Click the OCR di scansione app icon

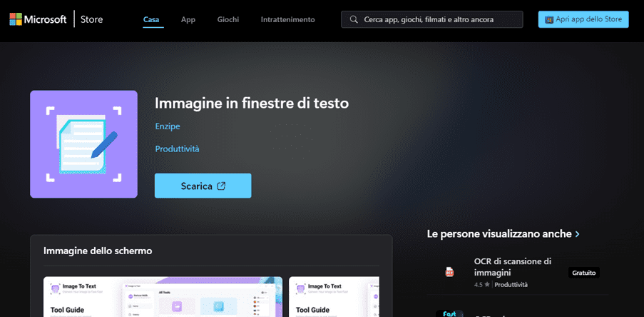point(450,272)
